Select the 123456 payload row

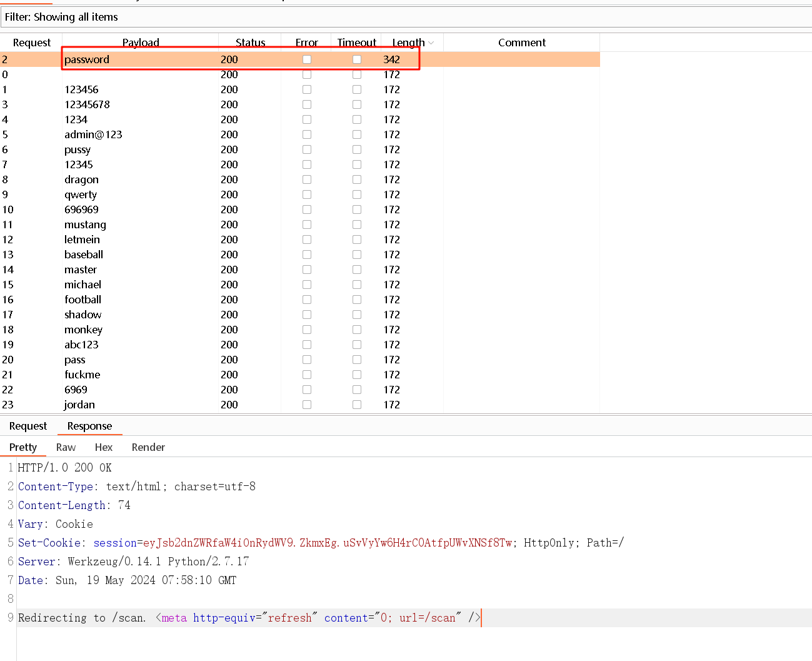tap(300, 89)
